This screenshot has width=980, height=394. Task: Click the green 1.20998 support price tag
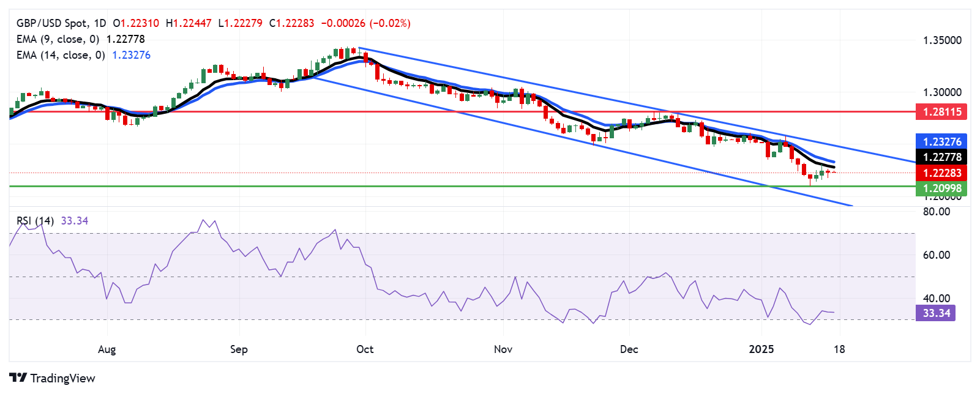tap(942, 188)
